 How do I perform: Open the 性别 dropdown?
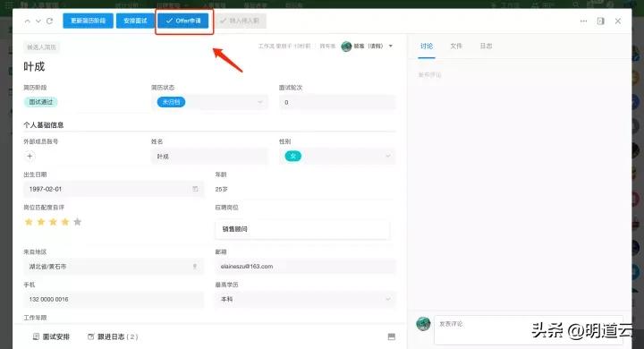point(337,157)
